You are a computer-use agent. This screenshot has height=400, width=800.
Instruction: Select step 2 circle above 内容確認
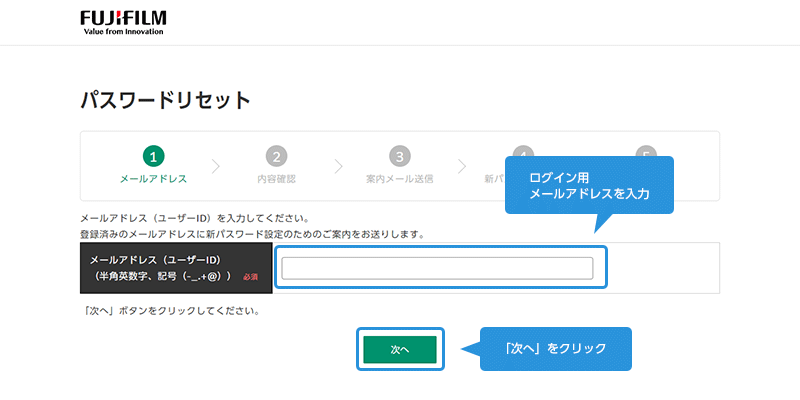(x=277, y=157)
